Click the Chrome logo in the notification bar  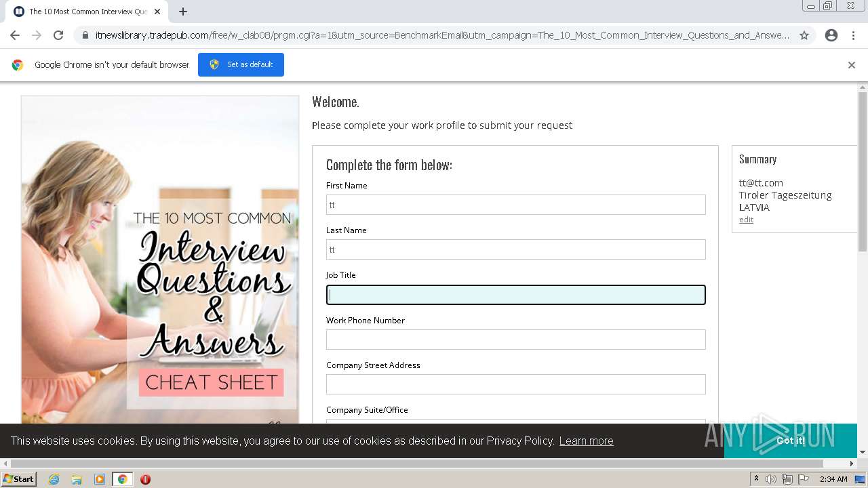(x=18, y=65)
